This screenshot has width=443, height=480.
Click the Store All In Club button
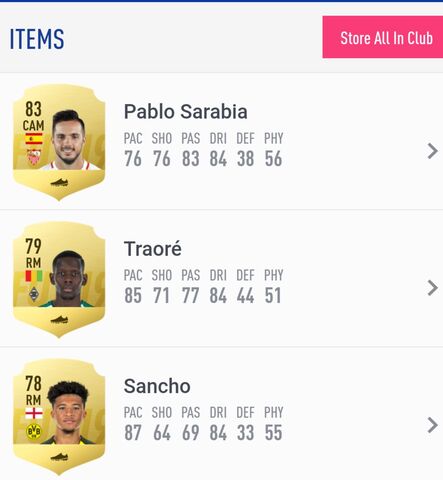click(383, 37)
